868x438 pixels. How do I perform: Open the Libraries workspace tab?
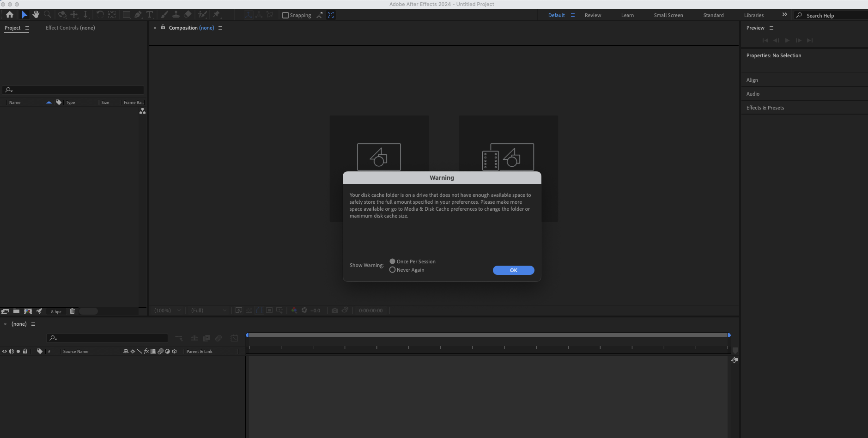point(755,15)
